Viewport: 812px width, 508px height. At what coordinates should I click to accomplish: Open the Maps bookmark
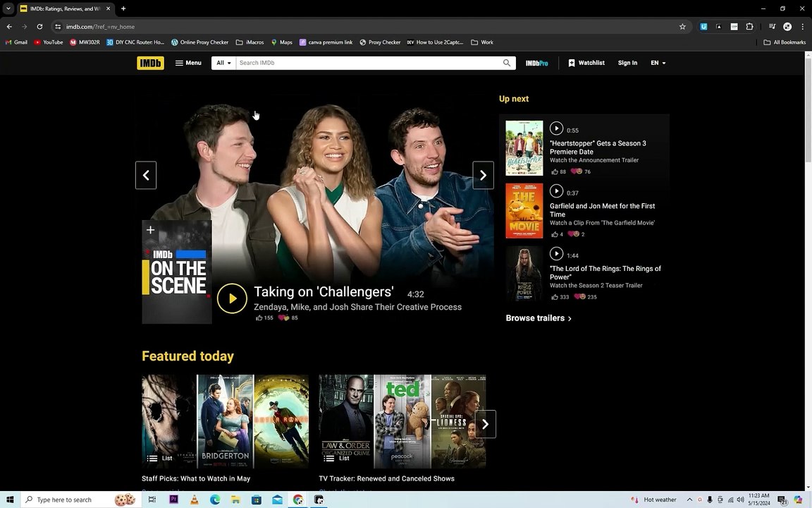(x=282, y=42)
